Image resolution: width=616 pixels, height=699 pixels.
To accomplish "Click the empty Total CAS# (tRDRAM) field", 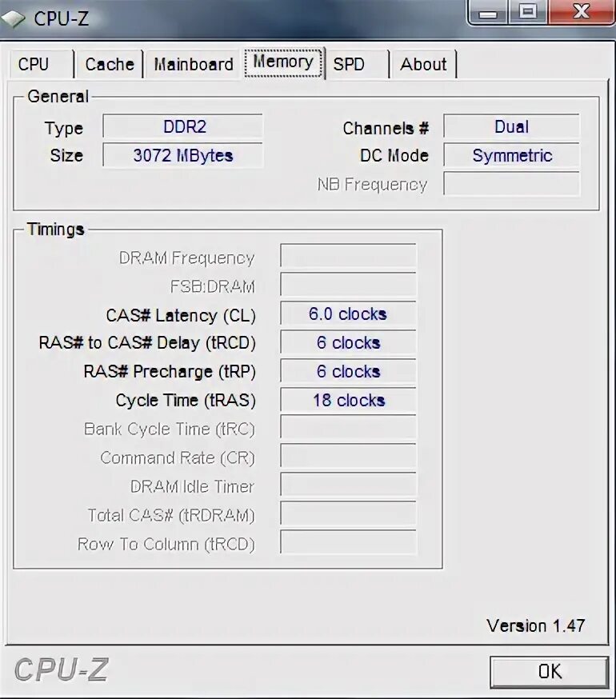I will [348, 513].
